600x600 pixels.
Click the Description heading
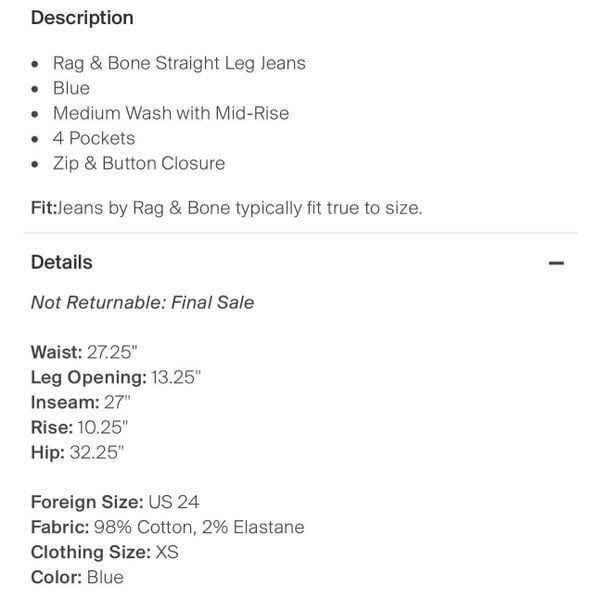click(82, 18)
